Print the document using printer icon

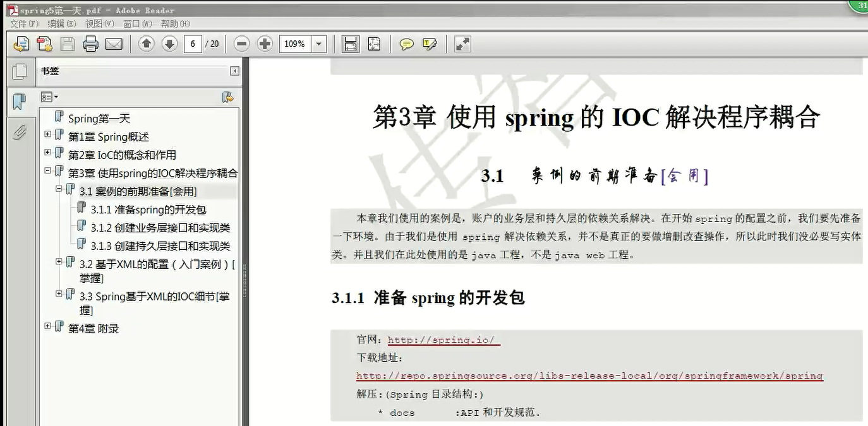click(x=90, y=44)
